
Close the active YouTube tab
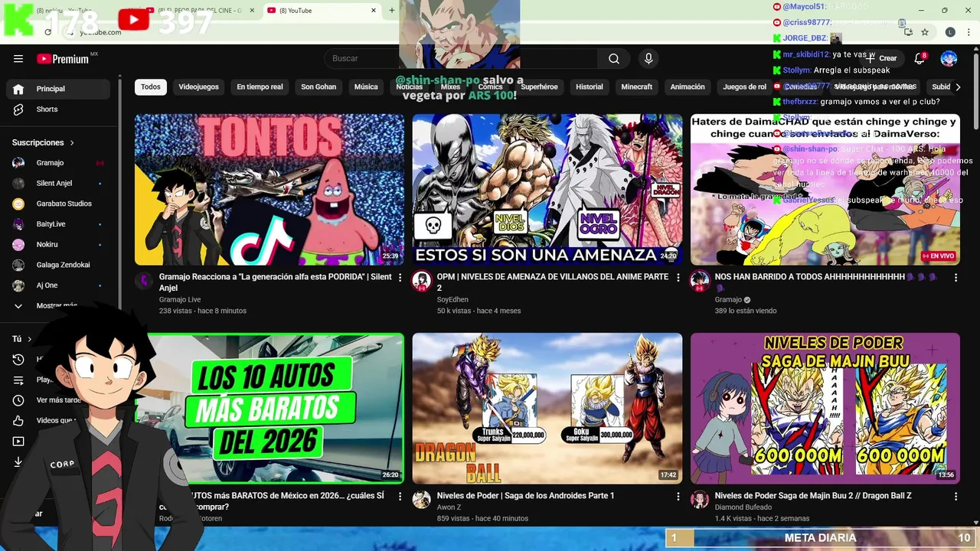point(374,11)
